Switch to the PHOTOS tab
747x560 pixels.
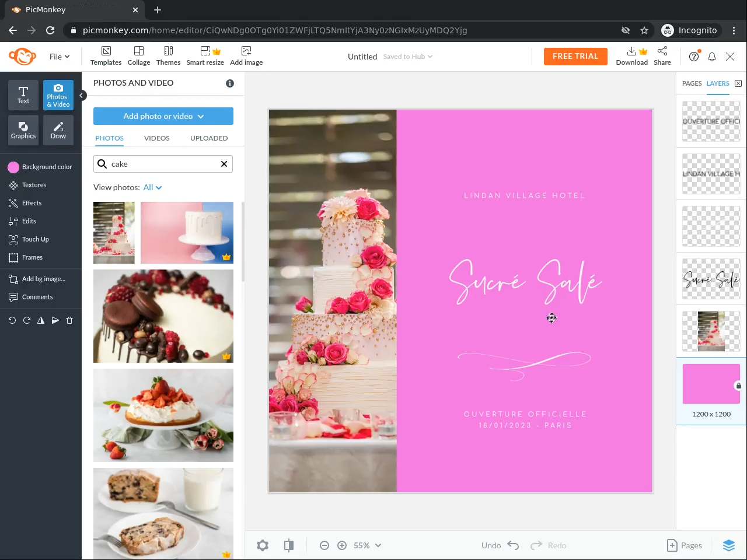pos(110,138)
